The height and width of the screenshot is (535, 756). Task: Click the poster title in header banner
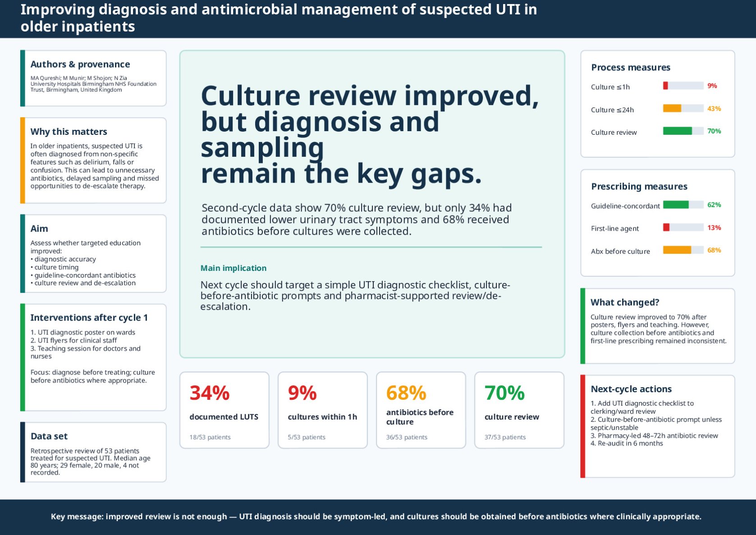[x=279, y=18]
